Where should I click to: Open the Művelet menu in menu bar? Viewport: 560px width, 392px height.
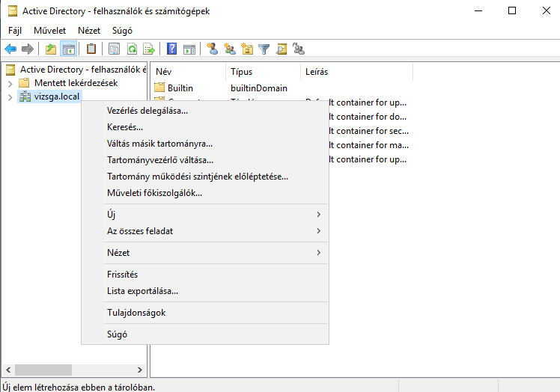(x=48, y=31)
